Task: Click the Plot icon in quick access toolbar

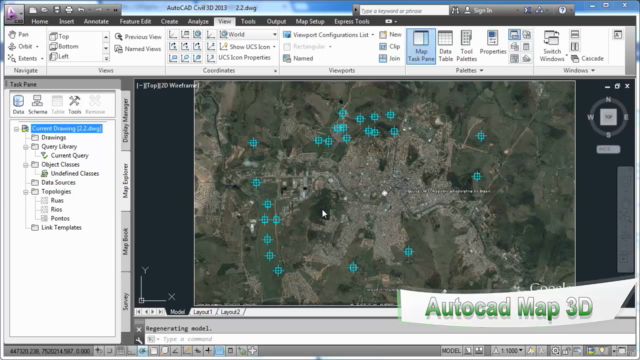Action: [69, 10]
